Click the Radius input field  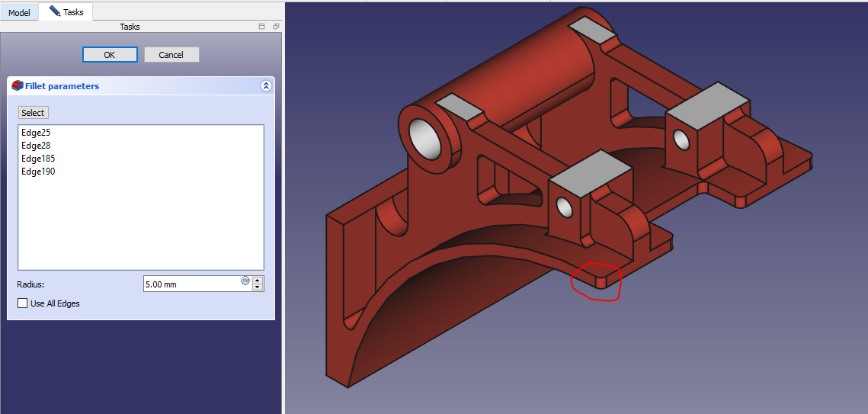tap(191, 284)
